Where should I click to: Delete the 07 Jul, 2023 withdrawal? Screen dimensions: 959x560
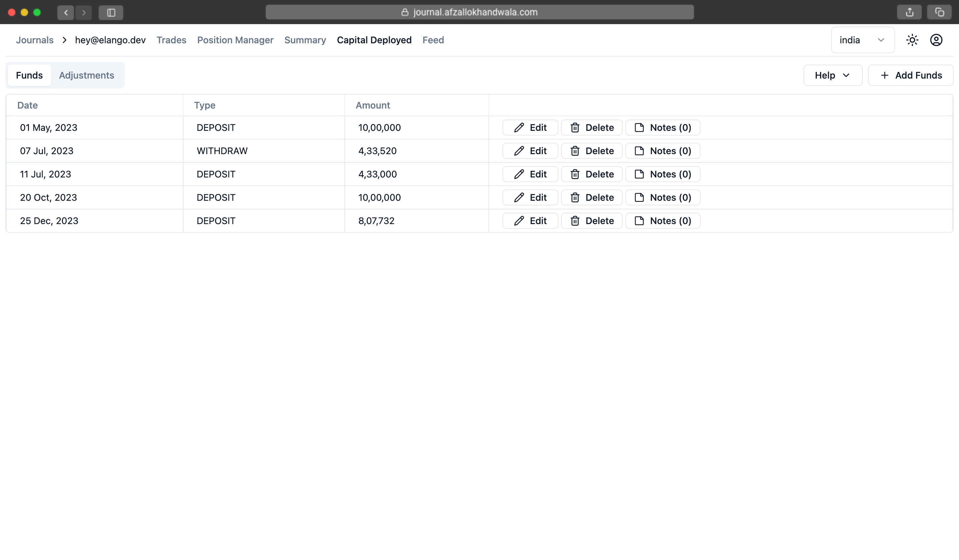[x=591, y=151]
